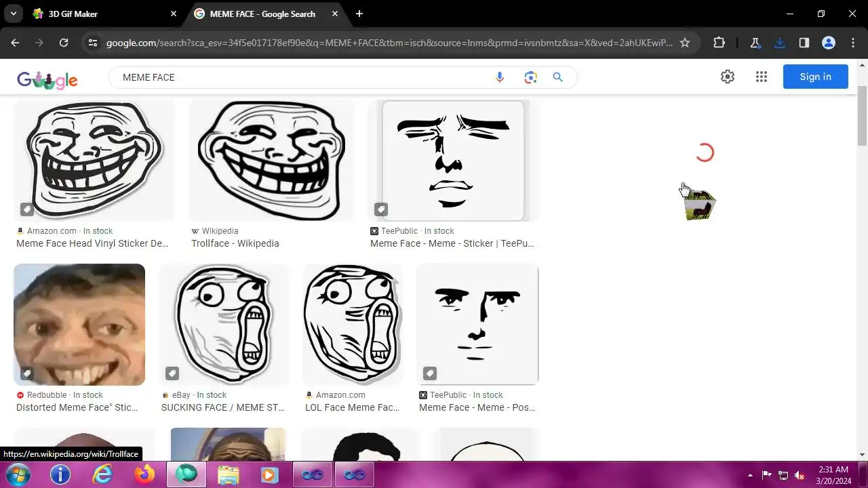This screenshot has height=488, width=868.
Task: Search by image with Google Lens icon
Action: point(531,77)
